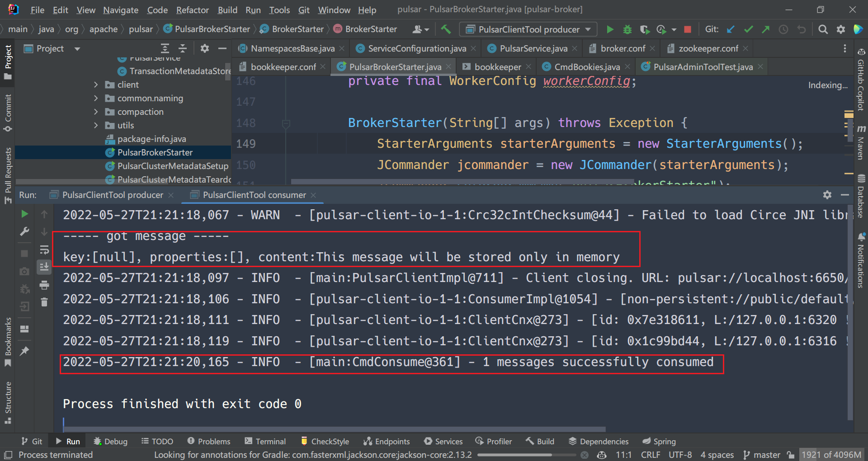The width and height of the screenshot is (868, 461).
Task: Open the Problems tool window
Action: (209, 441)
